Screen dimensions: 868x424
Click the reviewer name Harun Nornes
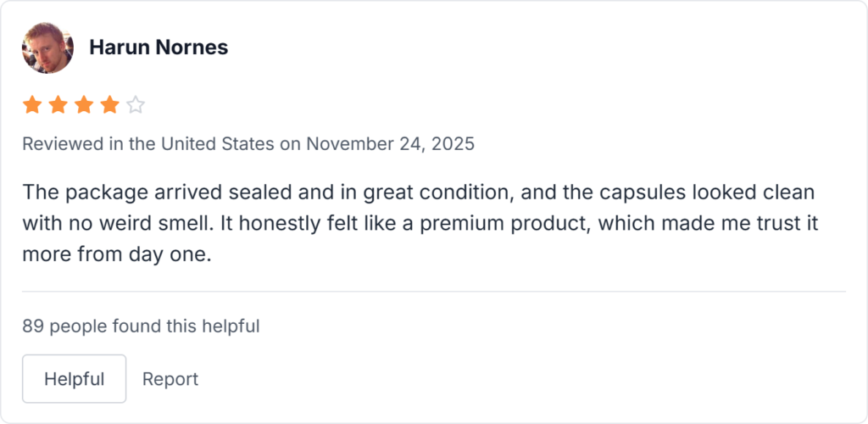coord(159,47)
